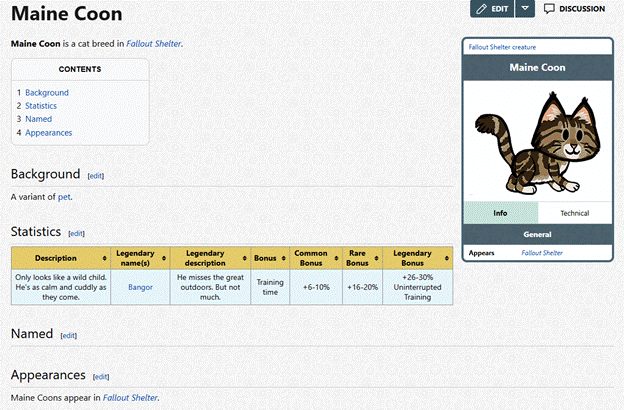Viewport: 624px width, 410px height.
Task: Edit the Background section
Action: click(x=96, y=176)
